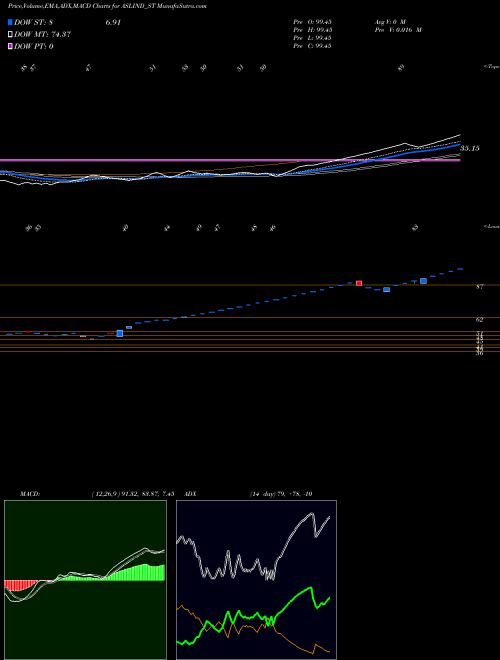Screen dimensions: 500x660
Task: Click the 87 price level label
Action: (479, 287)
